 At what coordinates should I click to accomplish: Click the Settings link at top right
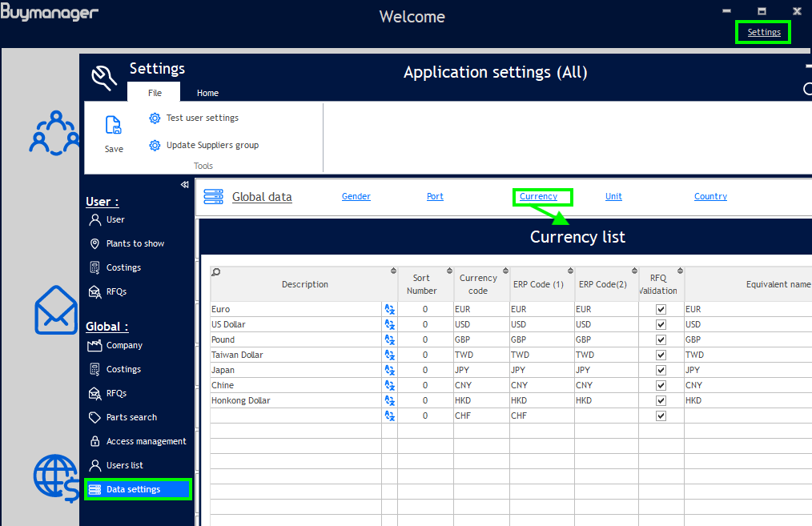(764, 33)
